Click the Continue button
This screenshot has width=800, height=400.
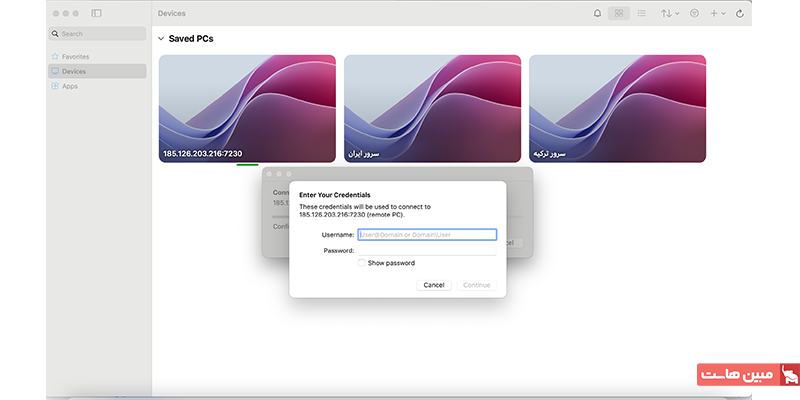(x=477, y=285)
